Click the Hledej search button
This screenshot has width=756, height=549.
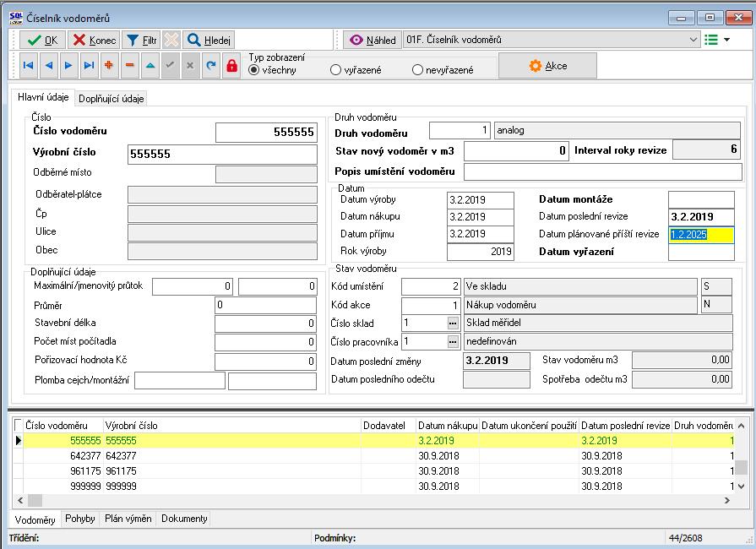coord(209,40)
